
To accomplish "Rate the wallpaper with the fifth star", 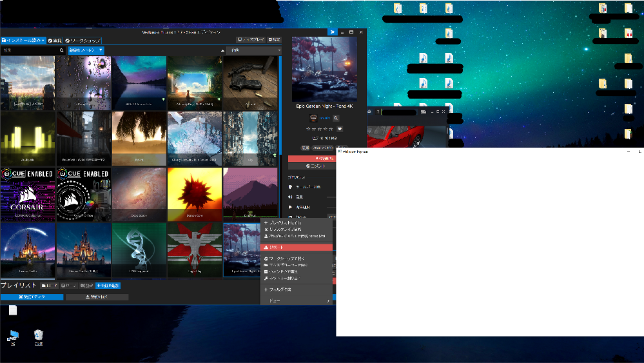I will pyautogui.click(x=331, y=129).
